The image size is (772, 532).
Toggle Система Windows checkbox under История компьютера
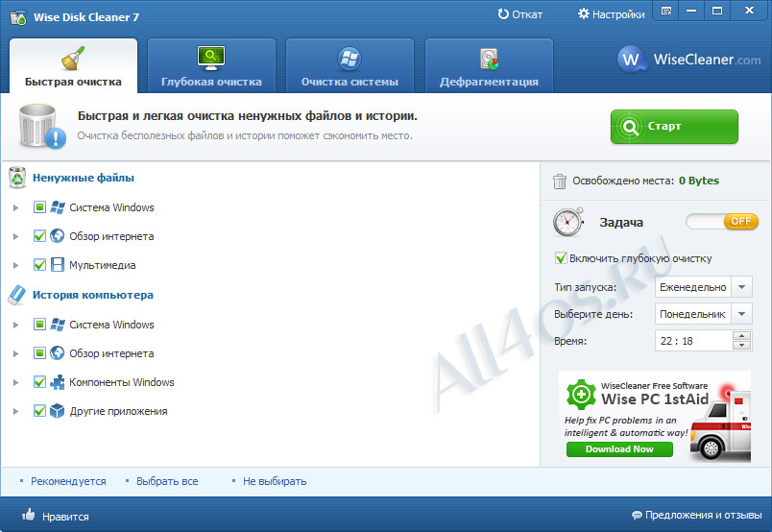point(39,325)
